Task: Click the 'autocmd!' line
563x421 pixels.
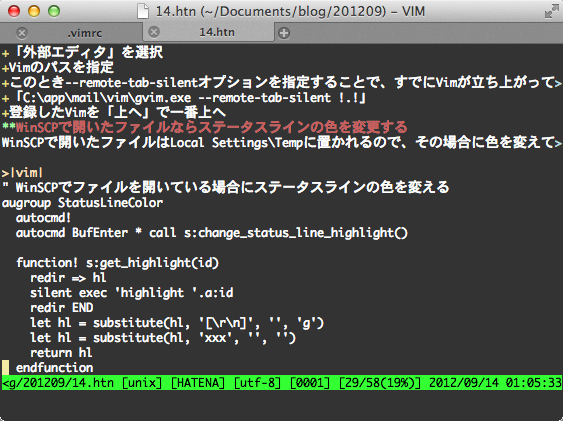Action: pos(43,218)
